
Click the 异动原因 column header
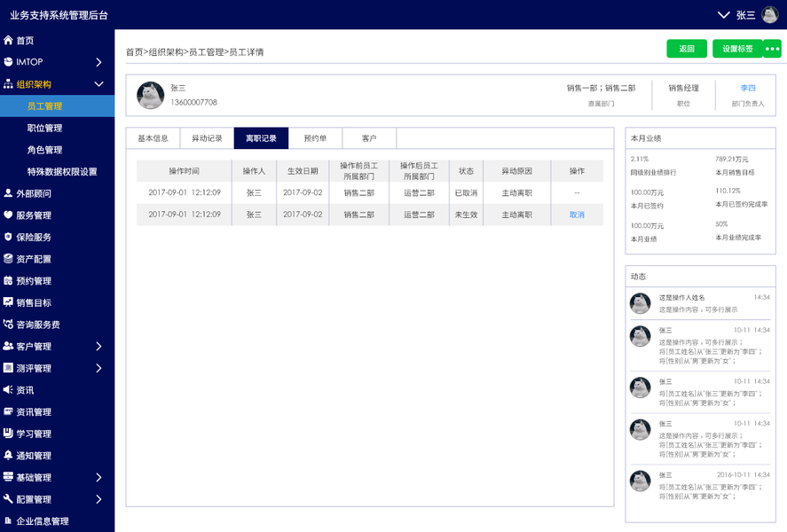(x=517, y=171)
